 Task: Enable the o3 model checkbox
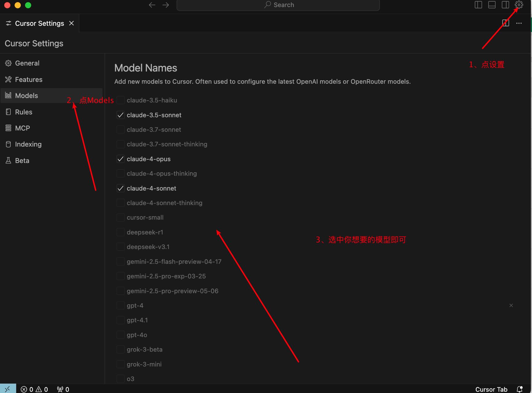coord(120,379)
